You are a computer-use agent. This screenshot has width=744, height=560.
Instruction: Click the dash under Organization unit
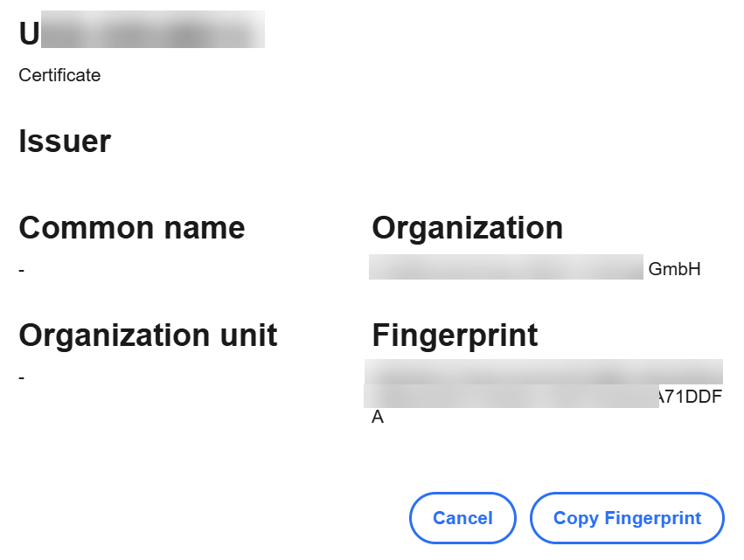pos(22,377)
